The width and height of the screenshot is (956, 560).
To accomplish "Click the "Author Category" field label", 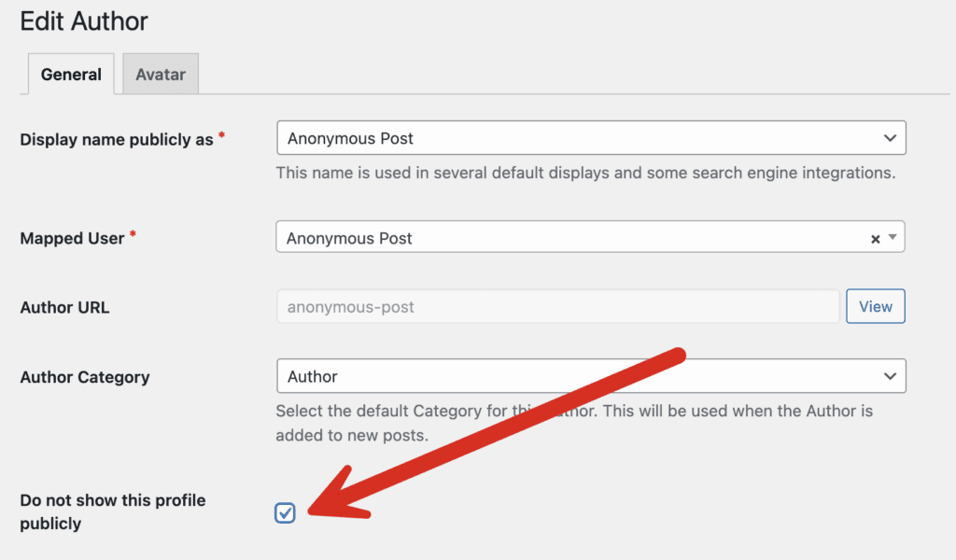I will (x=85, y=377).
